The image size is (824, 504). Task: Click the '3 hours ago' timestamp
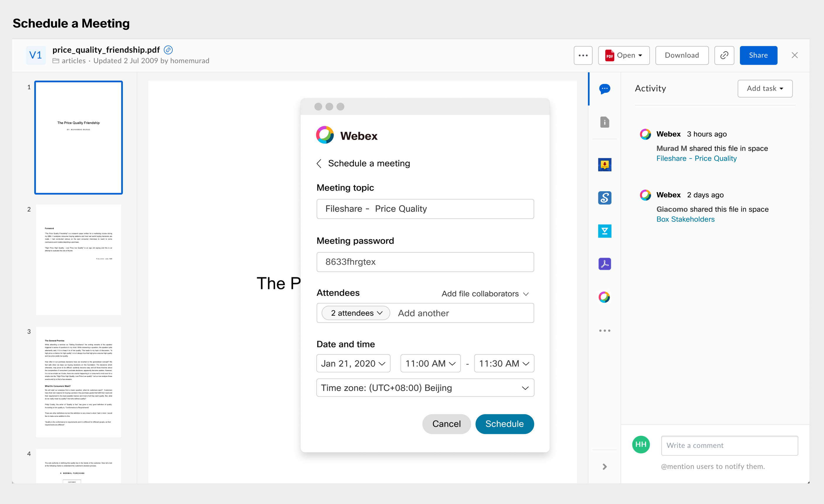coord(707,134)
